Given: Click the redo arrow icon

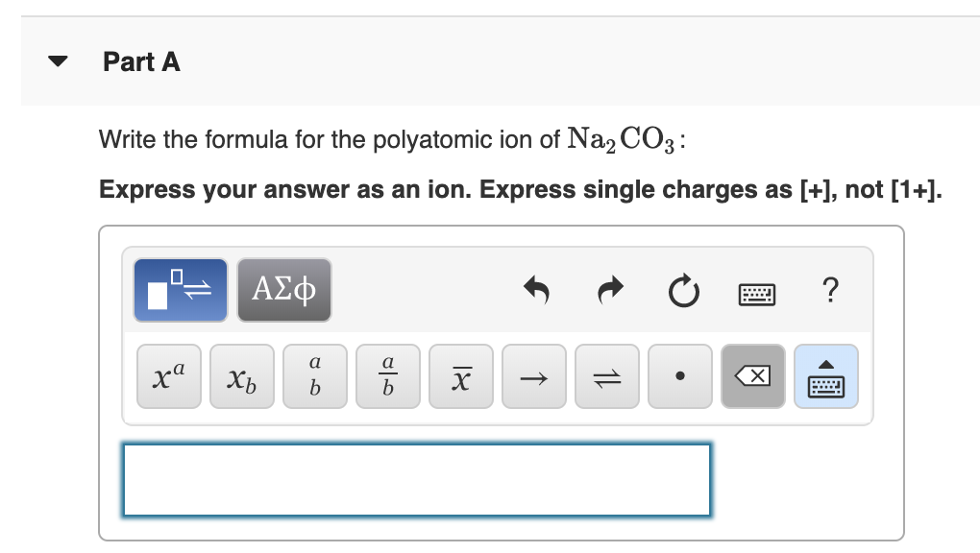Looking at the screenshot, I should 609,291.
